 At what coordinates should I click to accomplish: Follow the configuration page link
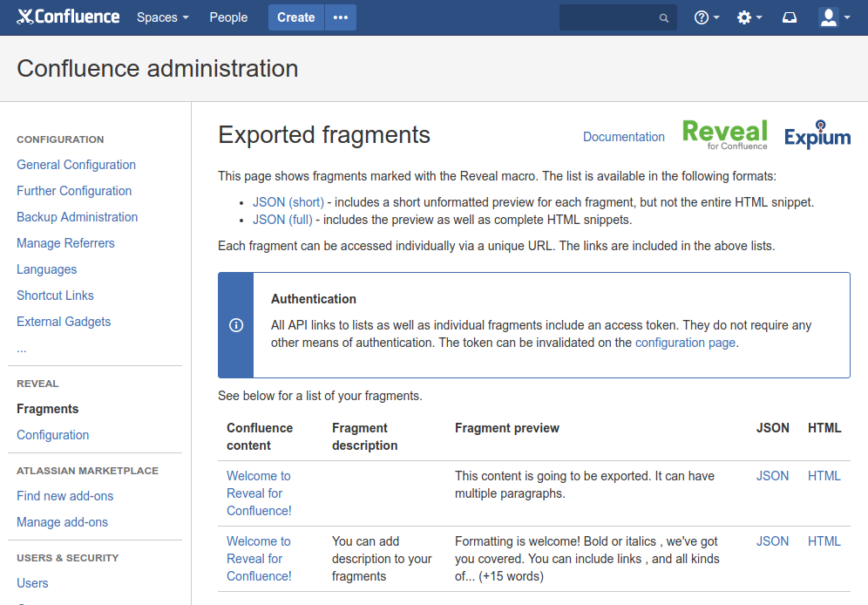pyautogui.click(x=685, y=343)
